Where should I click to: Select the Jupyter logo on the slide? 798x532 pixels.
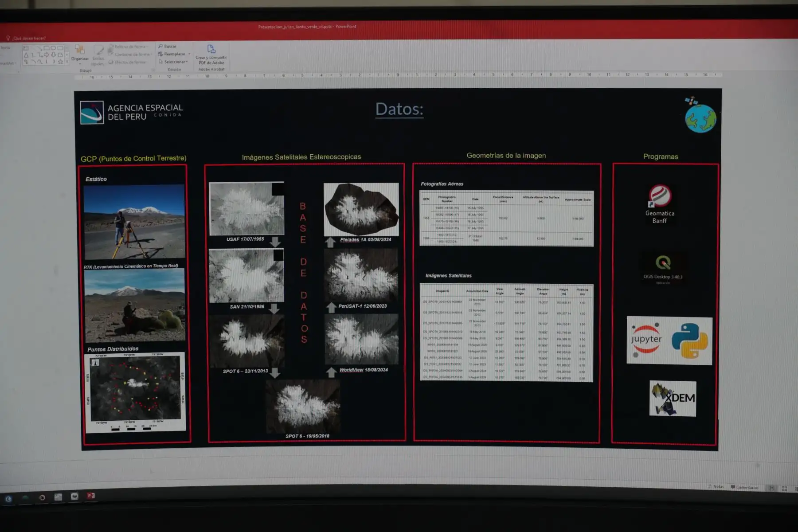pyautogui.click(x=646, y=340)
